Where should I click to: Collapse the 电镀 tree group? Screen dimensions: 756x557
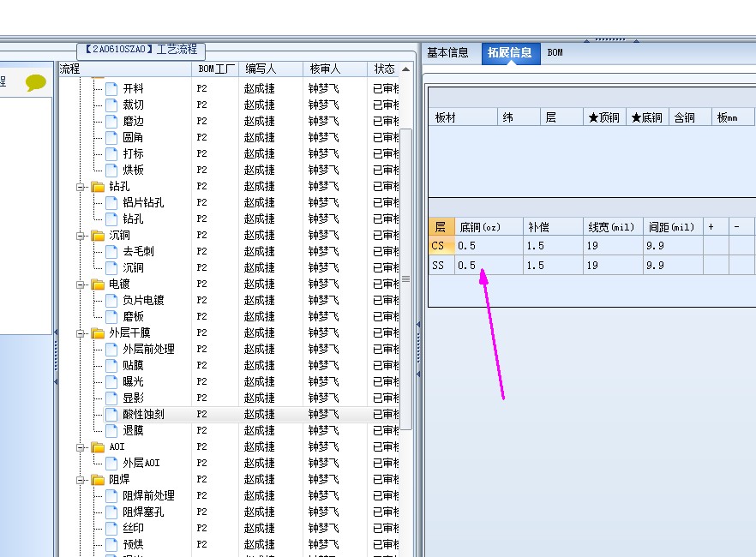coord(80,284)
